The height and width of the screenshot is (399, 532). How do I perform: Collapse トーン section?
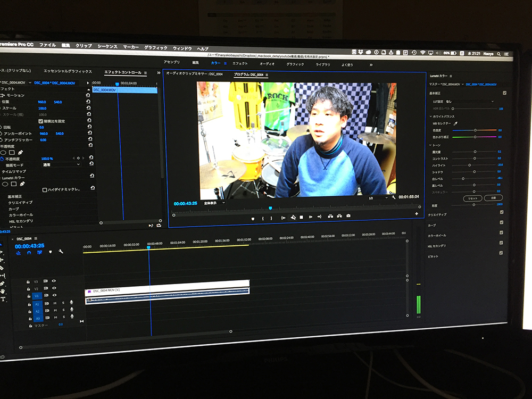pyautogui.click(x=431, y=145)
